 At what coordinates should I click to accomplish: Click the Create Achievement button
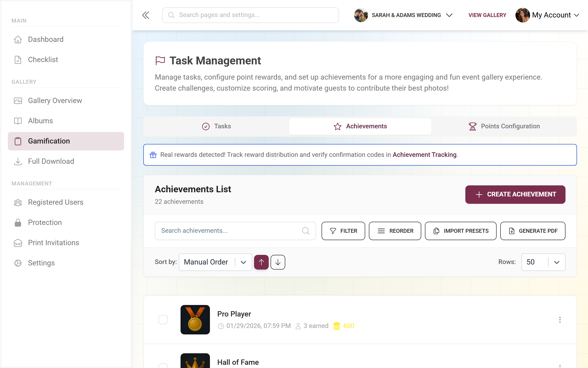click(x=515, y=195)
